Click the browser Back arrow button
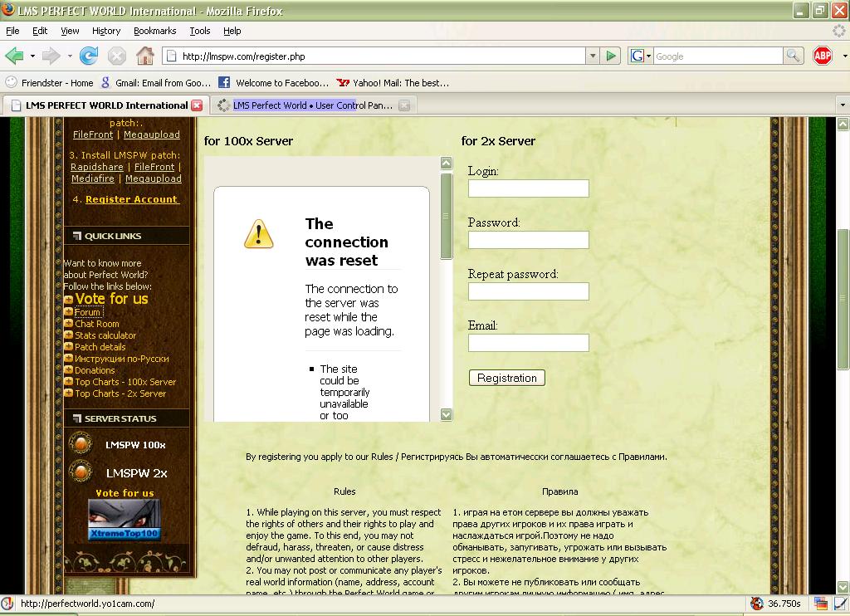 point(14,56)
